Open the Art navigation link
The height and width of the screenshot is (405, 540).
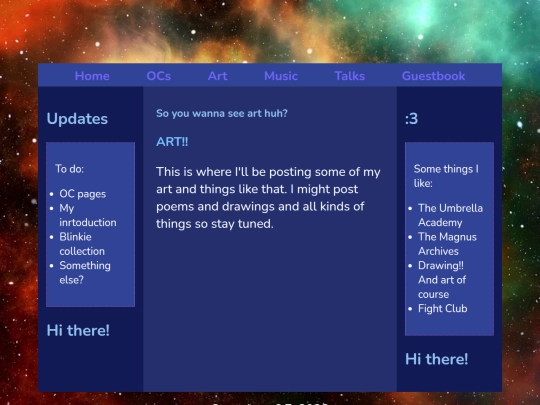[217, 76]
